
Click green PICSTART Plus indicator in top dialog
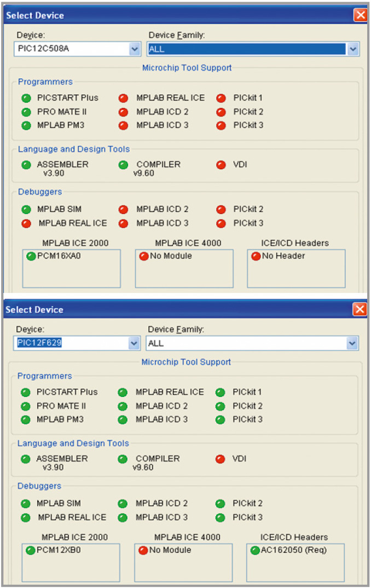[26, 99]
